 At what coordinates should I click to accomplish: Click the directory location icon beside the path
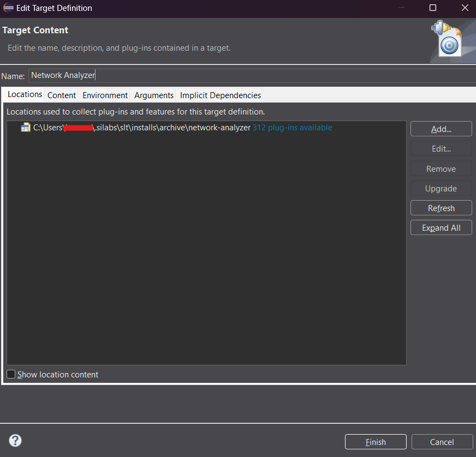tap(26, 128)
